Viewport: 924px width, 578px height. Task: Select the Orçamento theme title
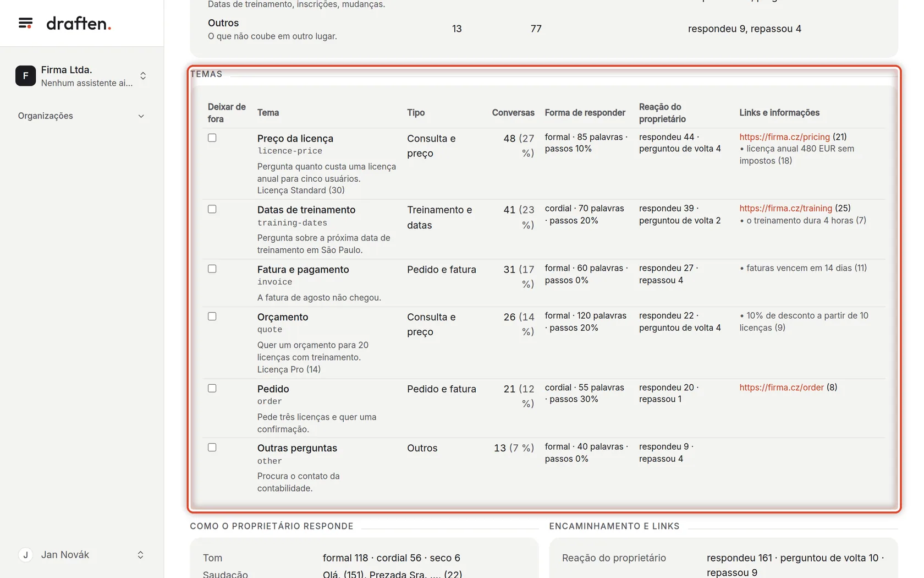[x=283, y=317]
